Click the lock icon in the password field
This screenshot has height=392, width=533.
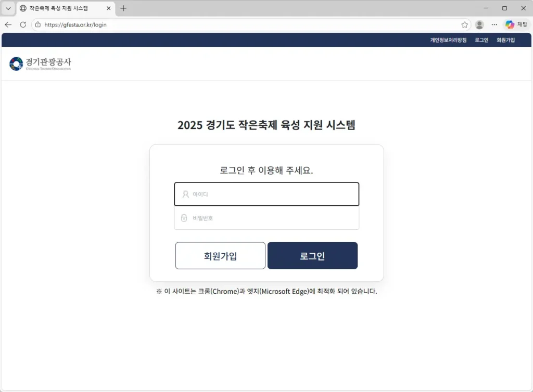coord(184,218)
